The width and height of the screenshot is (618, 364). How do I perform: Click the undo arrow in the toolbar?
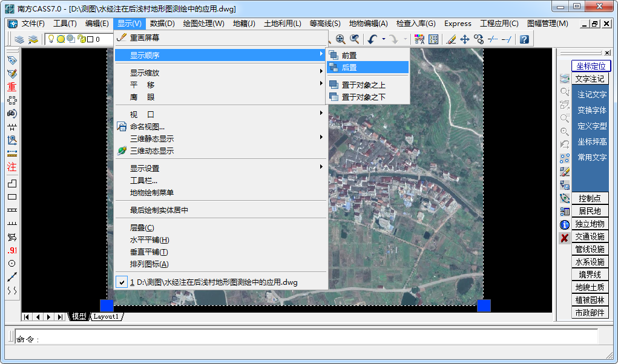tap(372, 39)
